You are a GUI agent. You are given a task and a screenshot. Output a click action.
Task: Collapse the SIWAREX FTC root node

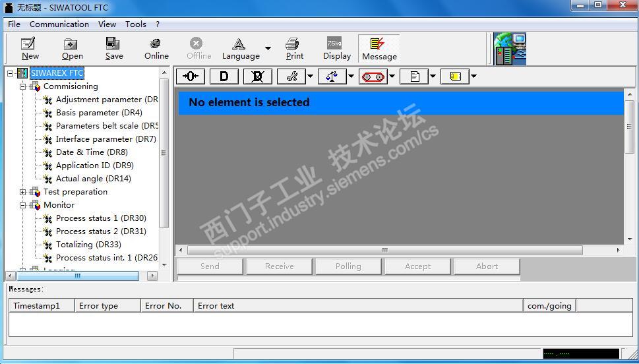point(10,73)
